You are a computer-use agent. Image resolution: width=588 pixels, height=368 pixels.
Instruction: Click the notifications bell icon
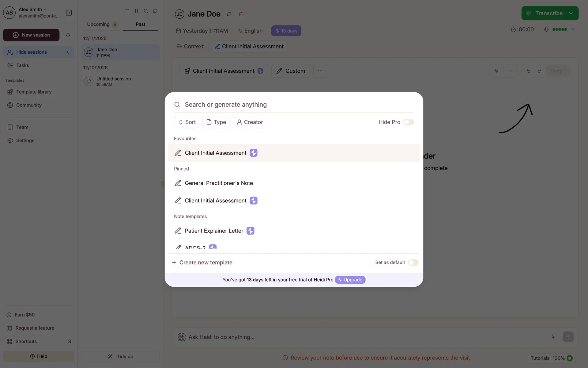tap(68, 35)
